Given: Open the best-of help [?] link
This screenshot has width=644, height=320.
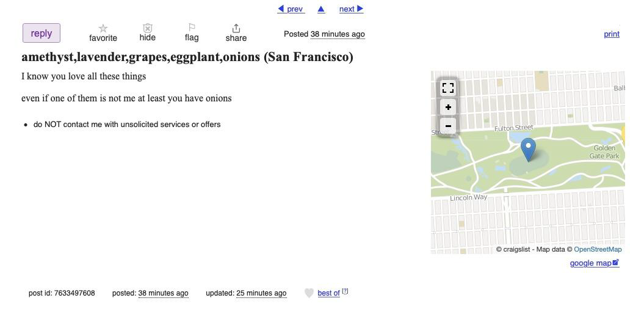Looking at the screenshot, I should tap(345, 291).
